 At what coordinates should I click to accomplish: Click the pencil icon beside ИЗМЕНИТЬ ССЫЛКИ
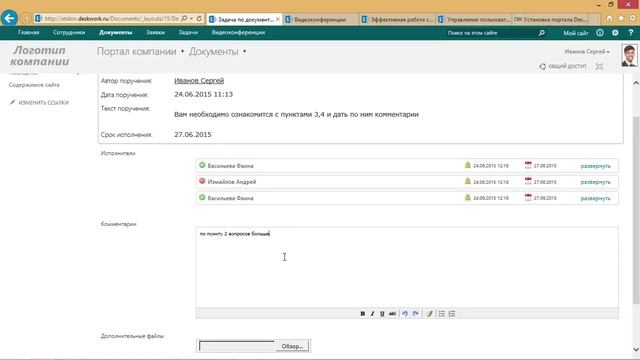tap(13, 102)
